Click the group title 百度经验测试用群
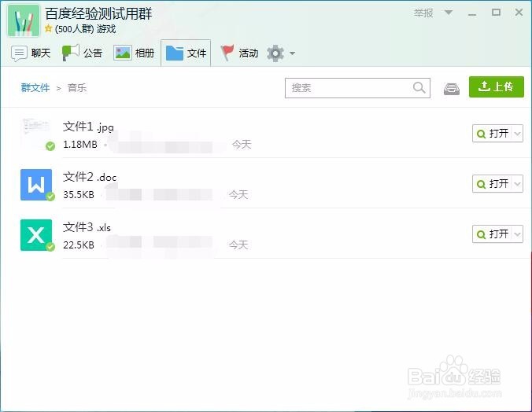The height and width of the screenshot is (412, 532). coord(98,13)
